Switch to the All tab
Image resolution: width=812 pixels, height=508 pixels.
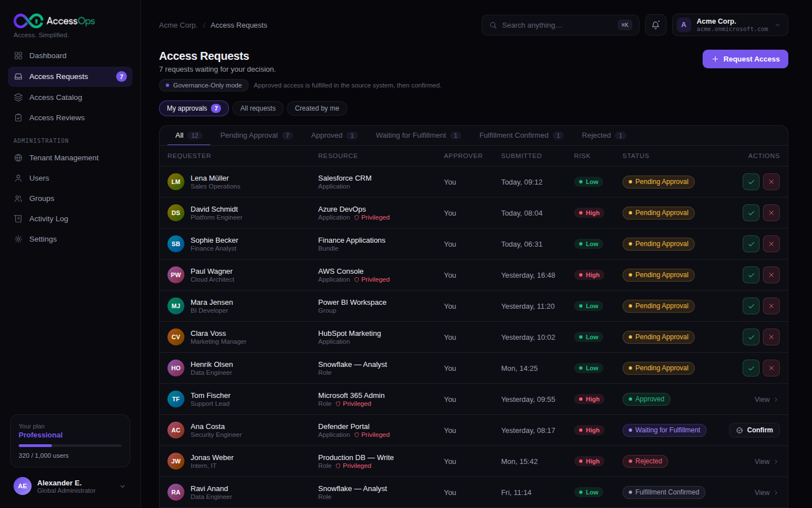pos(188,135)
